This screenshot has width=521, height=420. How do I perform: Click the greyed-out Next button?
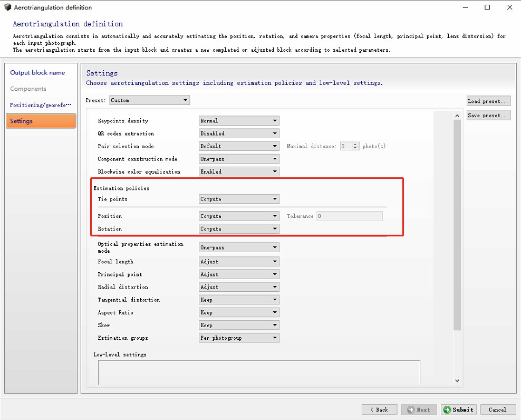tap(419, 409)
